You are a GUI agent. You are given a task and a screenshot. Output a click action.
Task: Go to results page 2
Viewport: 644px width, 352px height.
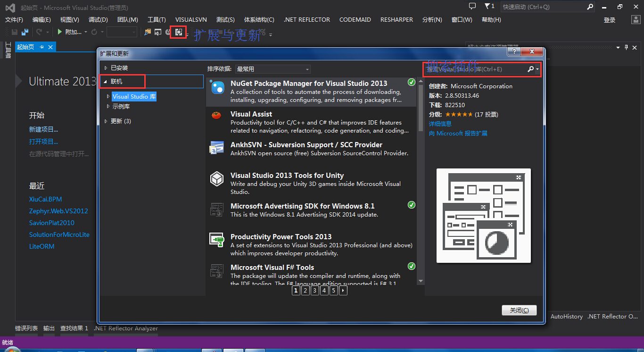[305, 291]
